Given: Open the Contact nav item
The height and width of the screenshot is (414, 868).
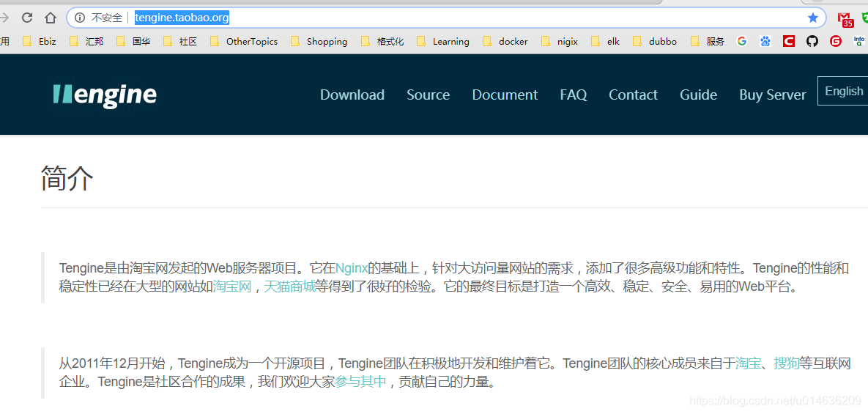Looking at the screenshot, I should 633,95.
